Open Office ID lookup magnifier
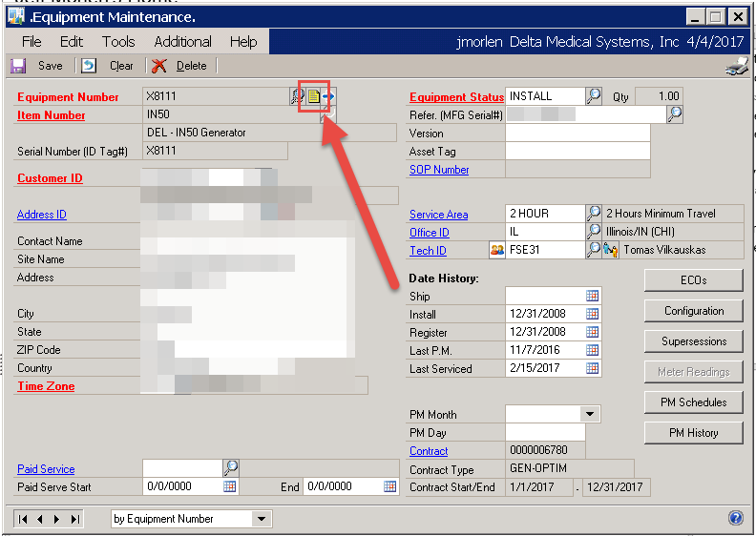The image size is (756, 536). point(594,232)
